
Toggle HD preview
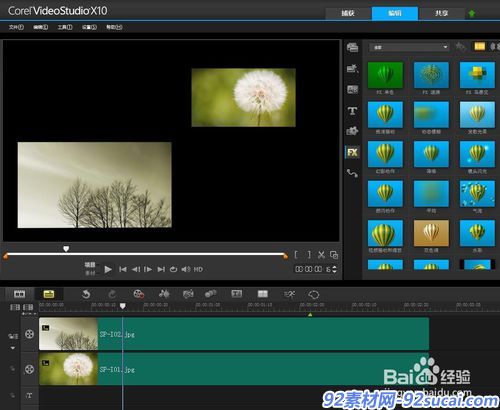click(x=198, y=269)
